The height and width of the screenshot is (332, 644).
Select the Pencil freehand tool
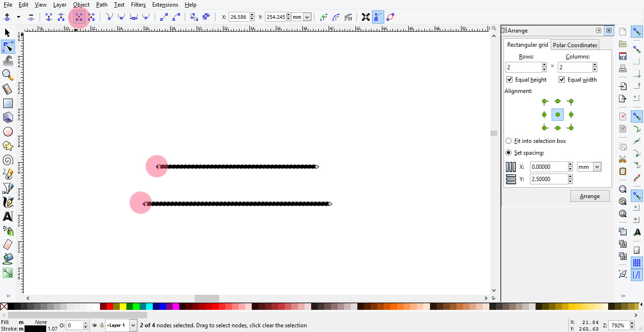[8, 174]
